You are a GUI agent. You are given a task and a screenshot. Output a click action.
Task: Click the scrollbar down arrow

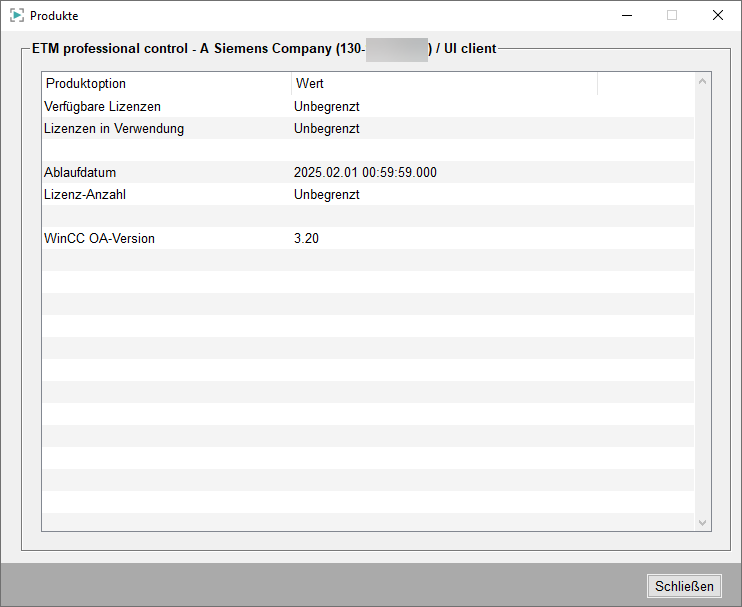[702, 522]
